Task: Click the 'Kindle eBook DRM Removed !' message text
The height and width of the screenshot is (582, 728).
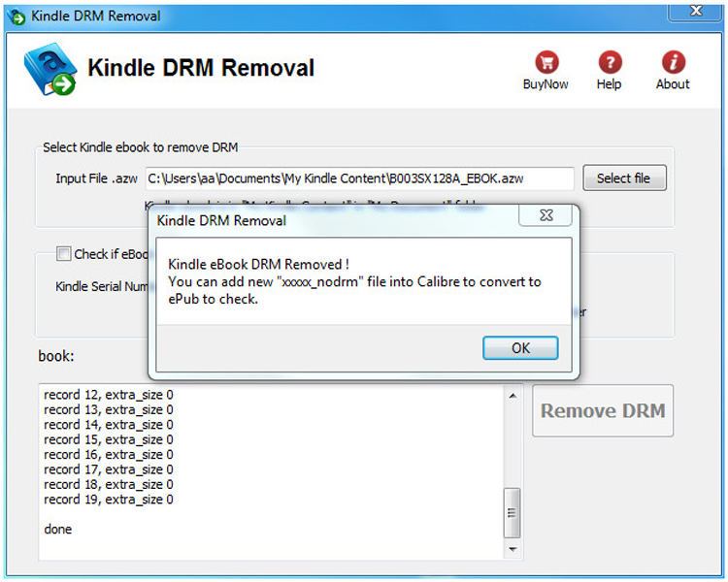Action: tap(257, 265)
